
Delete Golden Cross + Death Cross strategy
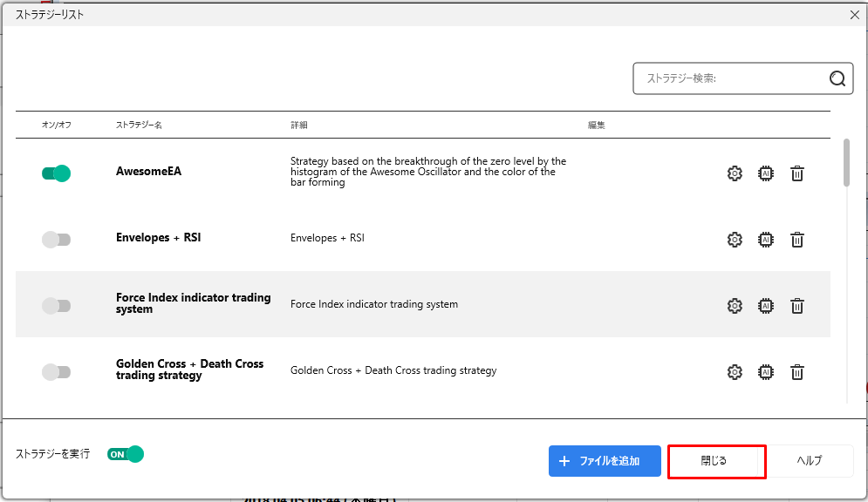coord(796,372)
